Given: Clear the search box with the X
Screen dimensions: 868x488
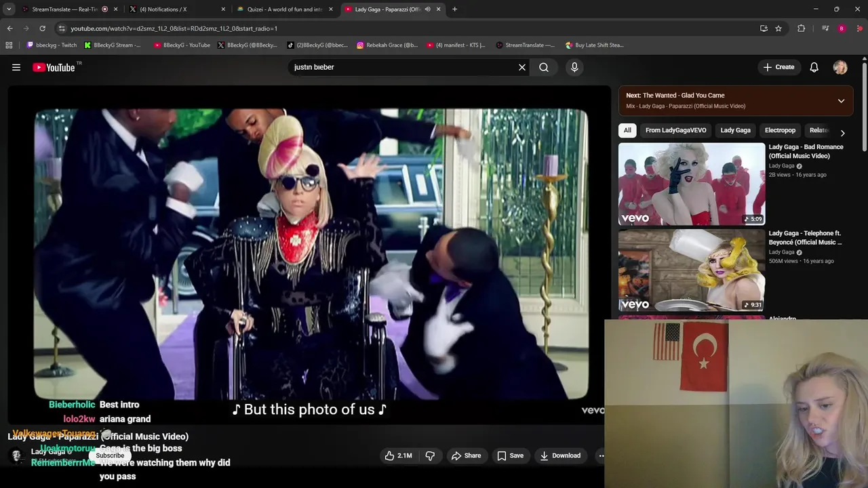Looking at the screenshot, I should pos(522,67).
